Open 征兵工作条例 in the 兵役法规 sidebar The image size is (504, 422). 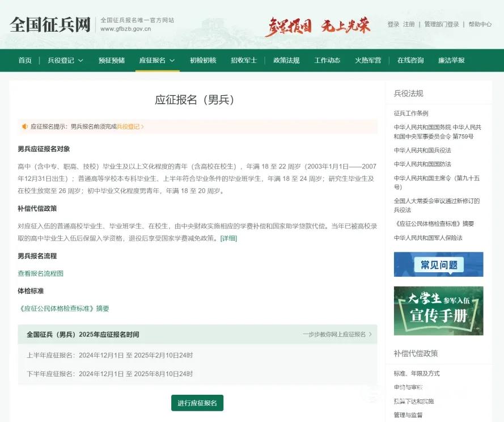click(x=411, y=113)
